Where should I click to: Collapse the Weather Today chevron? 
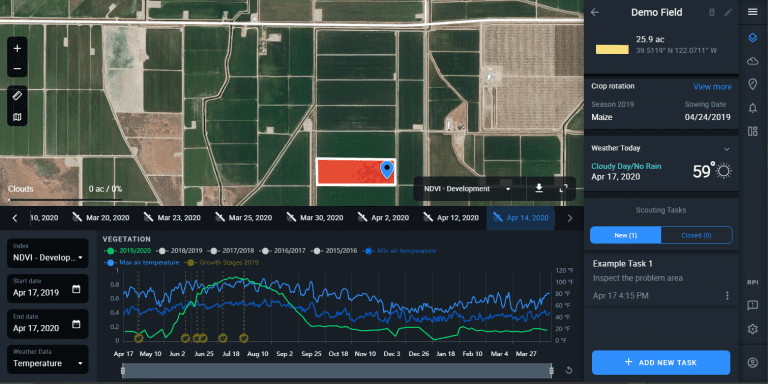pos(727,149)
